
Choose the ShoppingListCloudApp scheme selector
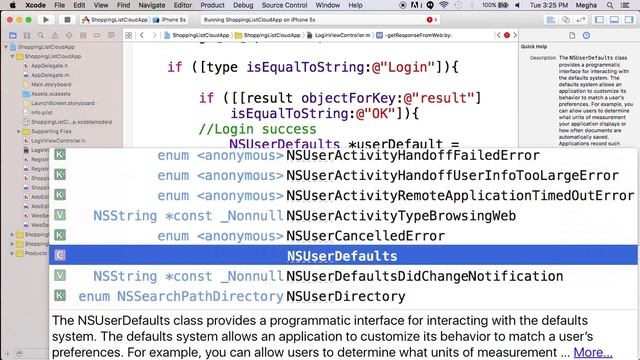[115, 20]
